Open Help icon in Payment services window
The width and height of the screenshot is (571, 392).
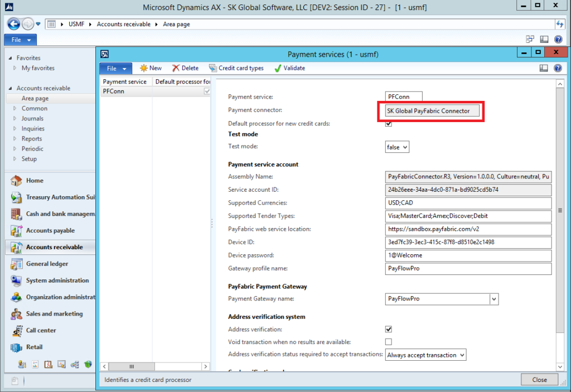(x=558, y=68)
